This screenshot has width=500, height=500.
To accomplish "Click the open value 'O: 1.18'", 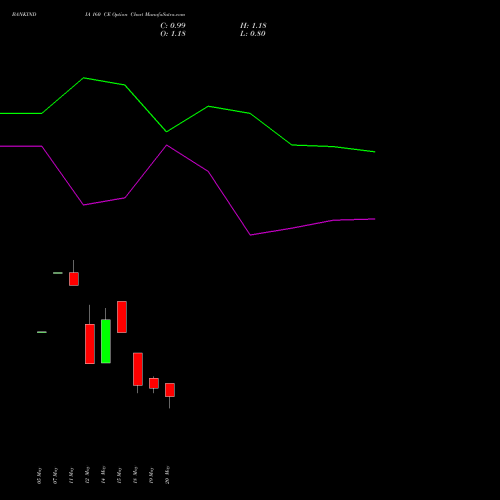I will point(173,34).
